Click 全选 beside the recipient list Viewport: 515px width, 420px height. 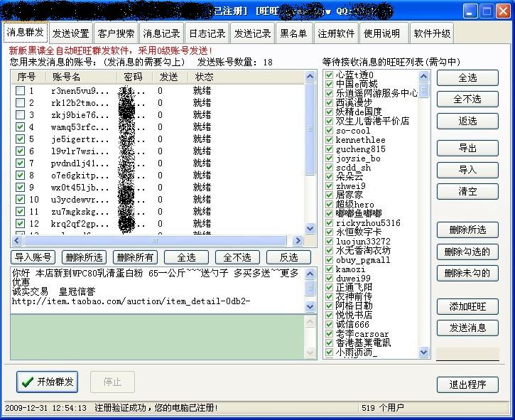point(467,78)
